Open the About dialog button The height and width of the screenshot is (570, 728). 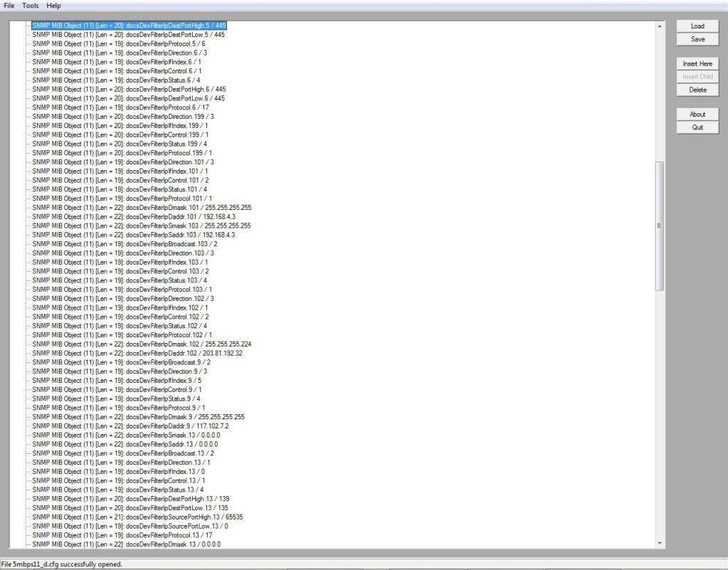(697, 114)
